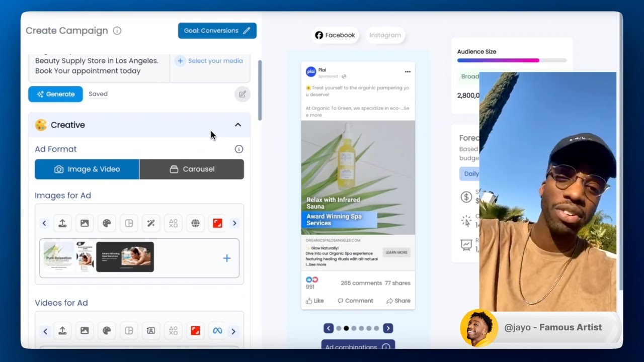
Task: Click the info icon beside Create Campaign
Action: (x=117, y=31)
